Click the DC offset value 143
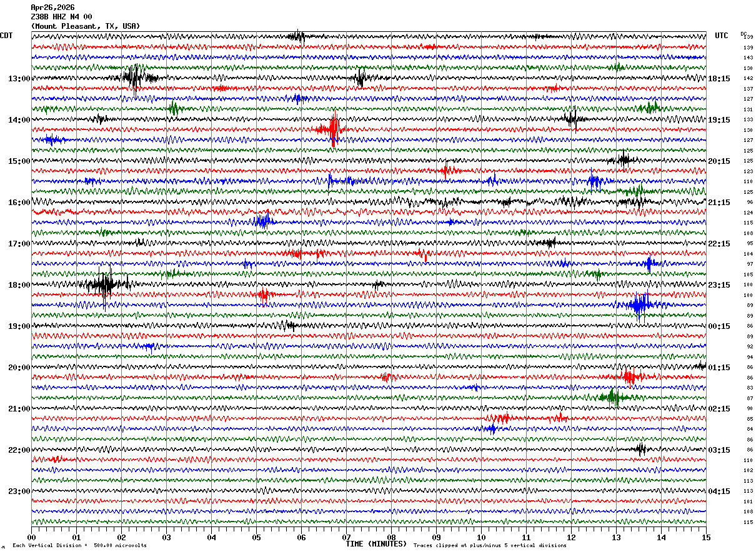 point(748,58)
